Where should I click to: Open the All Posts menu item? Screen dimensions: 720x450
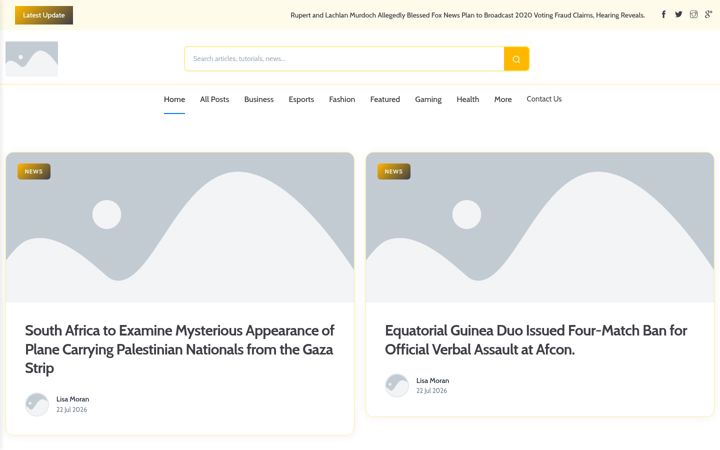(214, 99)
